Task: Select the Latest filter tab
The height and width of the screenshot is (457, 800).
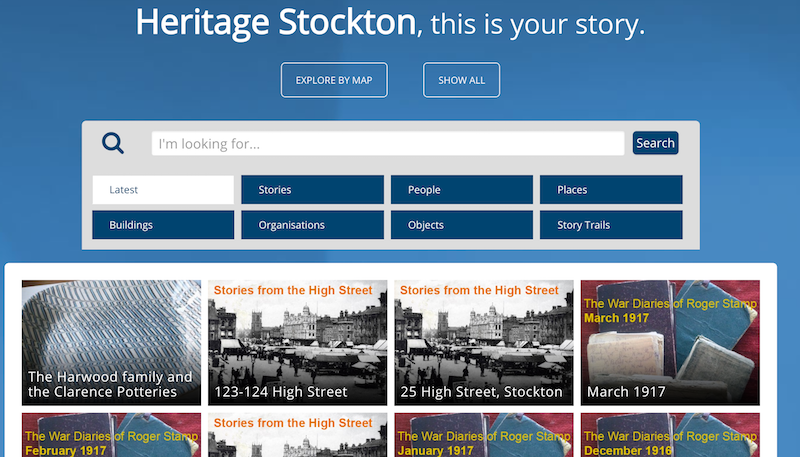Action: 163,190
